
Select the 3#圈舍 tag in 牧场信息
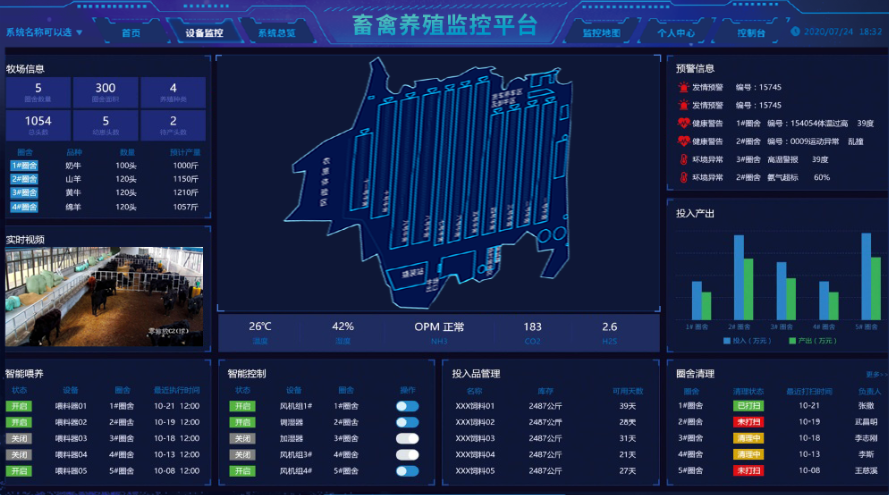tap(24, 193)
